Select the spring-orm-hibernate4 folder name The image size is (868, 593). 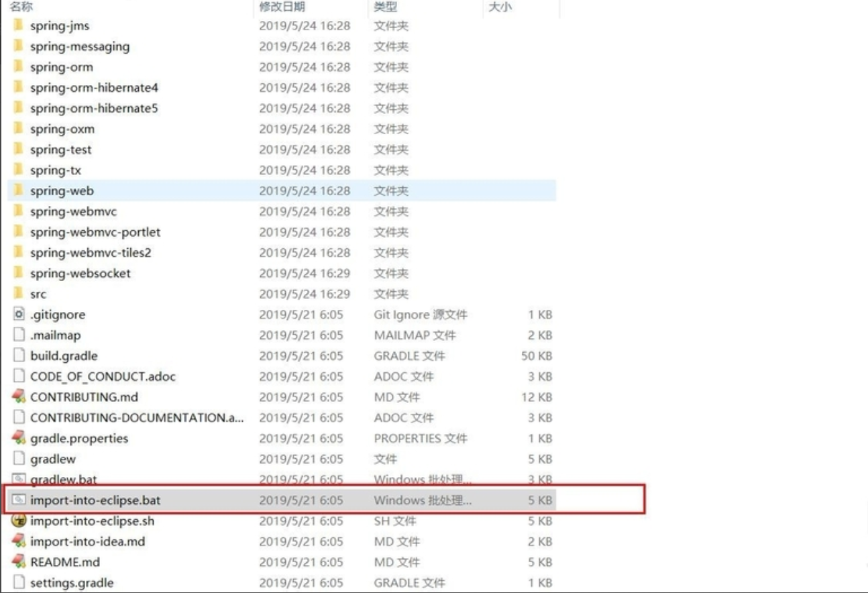(94, 88)
